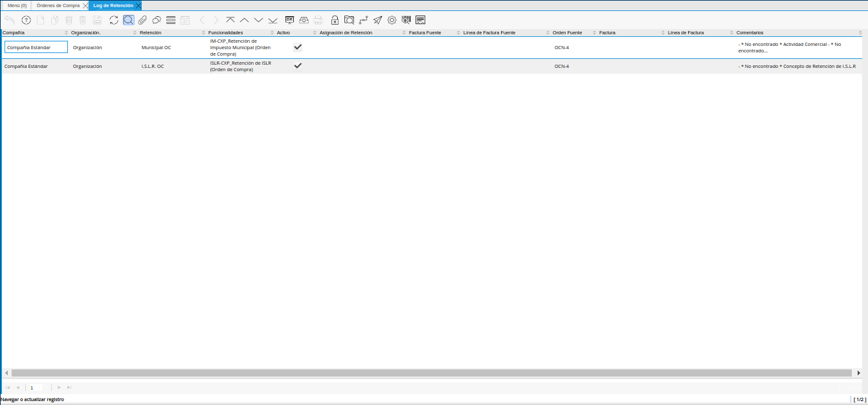Screen dimensions: 868x405
Task: Click the Línea de Factura Fuente header
Action: (489, 32)
